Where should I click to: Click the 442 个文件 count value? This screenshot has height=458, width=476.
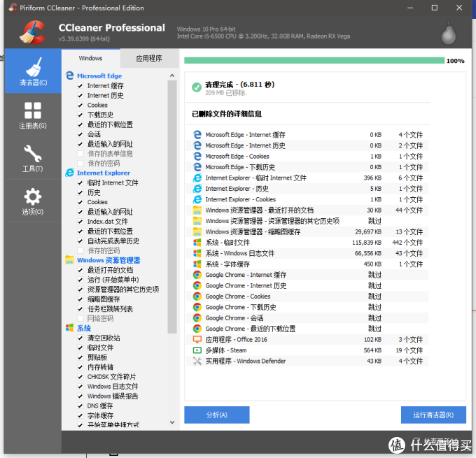click(407, 243)
